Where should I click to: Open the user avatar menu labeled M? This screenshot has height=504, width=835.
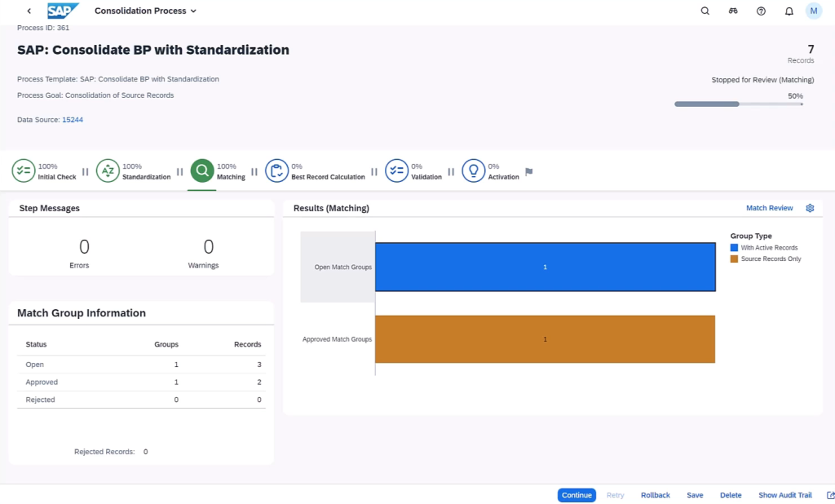[813, 11]
